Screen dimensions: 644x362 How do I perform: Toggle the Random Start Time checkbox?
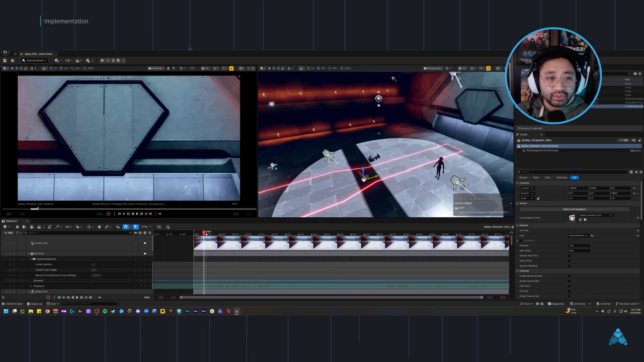[x=569, y=256]
